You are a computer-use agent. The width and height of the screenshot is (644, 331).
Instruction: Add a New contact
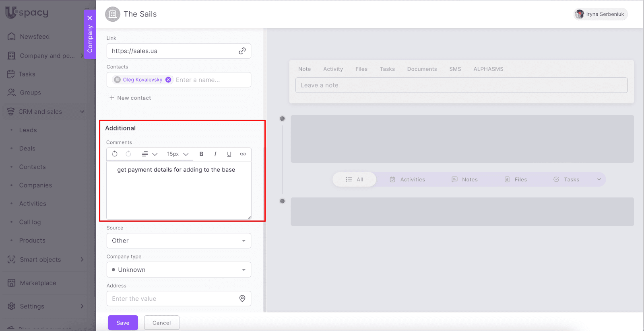(130, 98)
